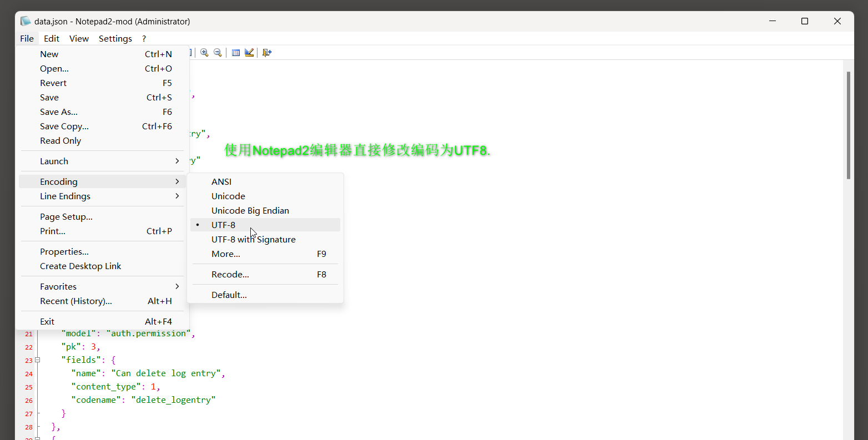This screenshot has height=440, width=868.
Task: Choose Open... from the File menu
Action: (x=103, y=68)
